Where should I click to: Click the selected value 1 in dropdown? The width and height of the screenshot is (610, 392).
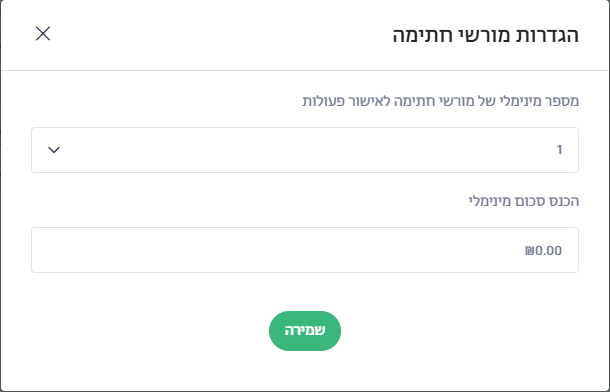pyautogui.click(x=559, y=150)
